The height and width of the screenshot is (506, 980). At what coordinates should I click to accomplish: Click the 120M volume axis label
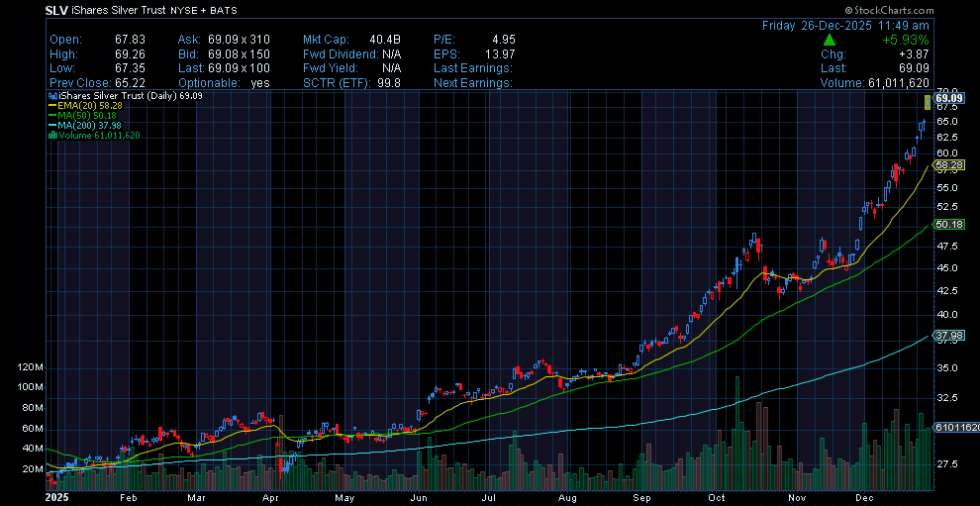point(31,367)
